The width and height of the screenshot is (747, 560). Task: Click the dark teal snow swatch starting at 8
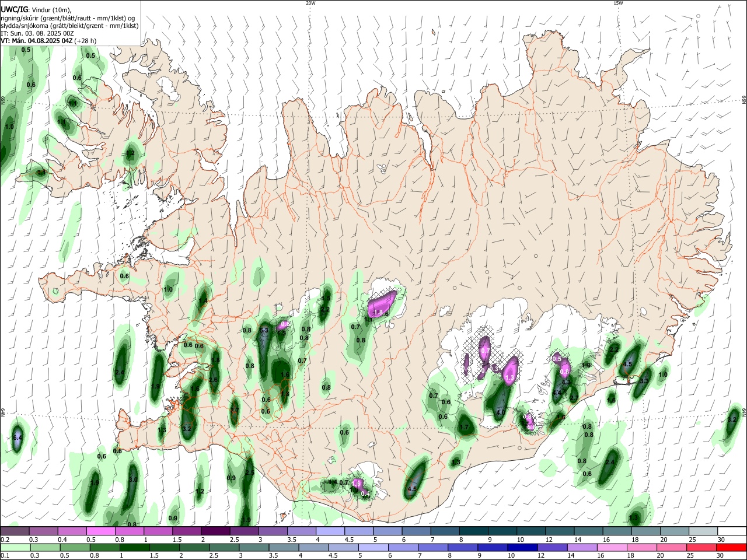point(473,531)
